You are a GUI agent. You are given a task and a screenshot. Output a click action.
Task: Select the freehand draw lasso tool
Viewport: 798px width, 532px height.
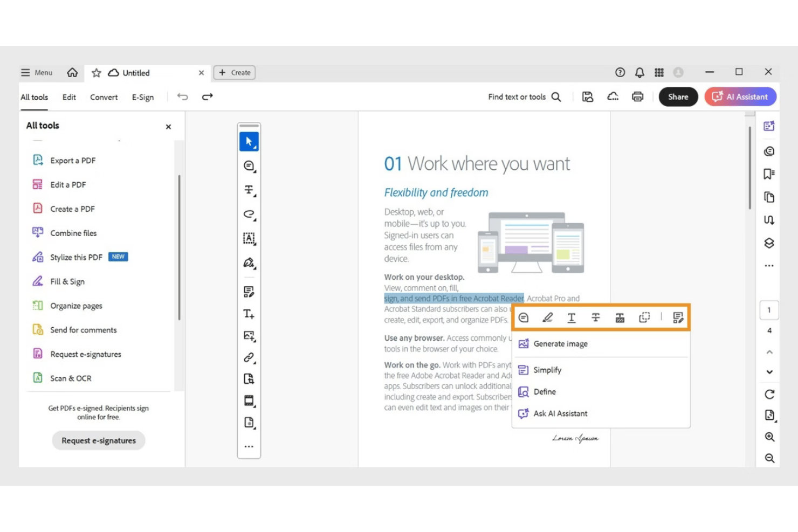[x=249, y=214]
